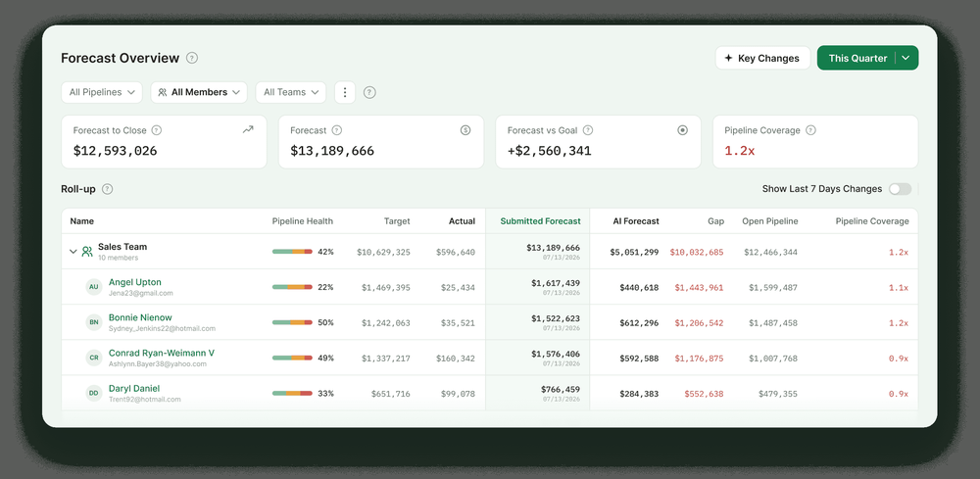Click Bonnie Nienow's AI forecast $612,296
This screenshot has height=479, width=980.
coord(639,323)
